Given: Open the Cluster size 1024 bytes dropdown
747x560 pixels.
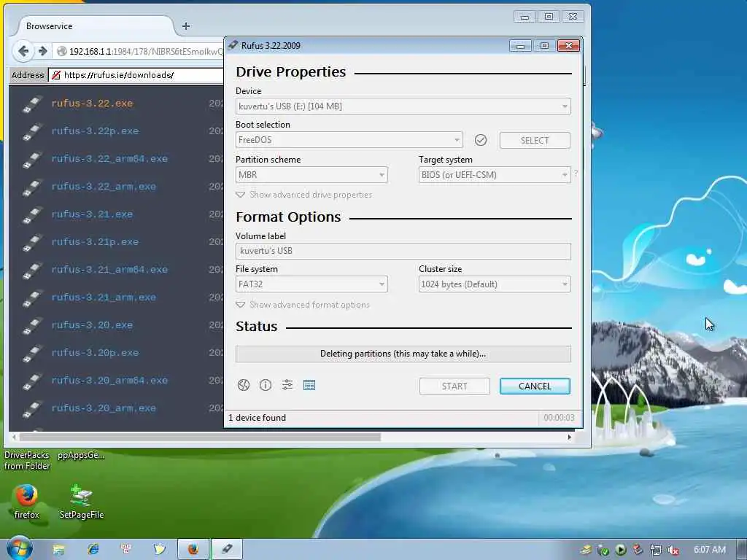Looking at the screenshot, I should tap(495, 284).
